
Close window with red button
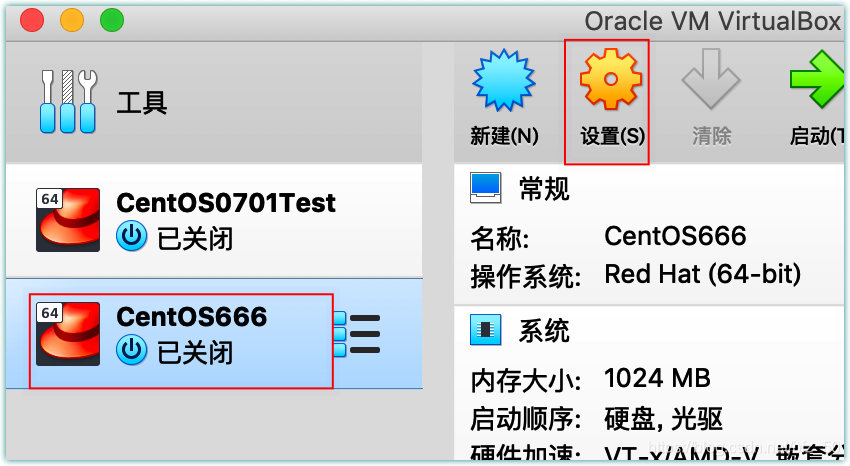click(x=32, y=20)
